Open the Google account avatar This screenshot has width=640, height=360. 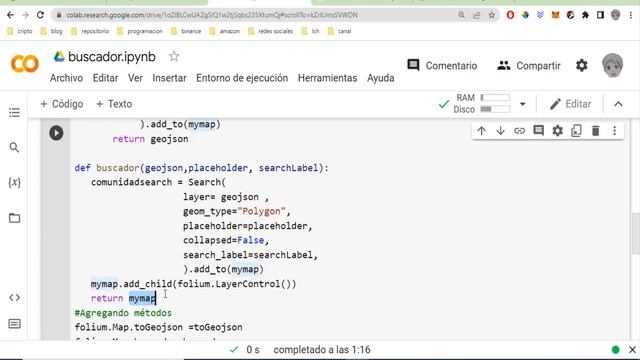point(613,65)
